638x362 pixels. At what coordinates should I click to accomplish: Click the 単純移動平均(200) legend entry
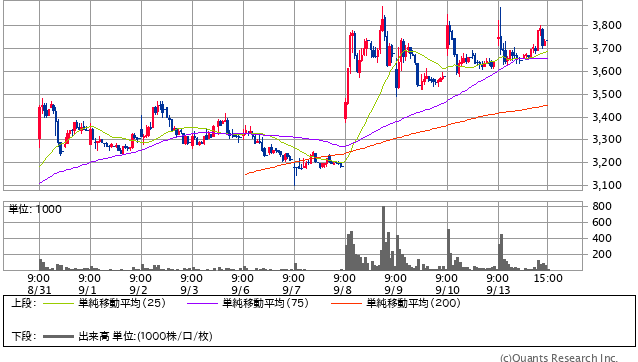(413, 303)
